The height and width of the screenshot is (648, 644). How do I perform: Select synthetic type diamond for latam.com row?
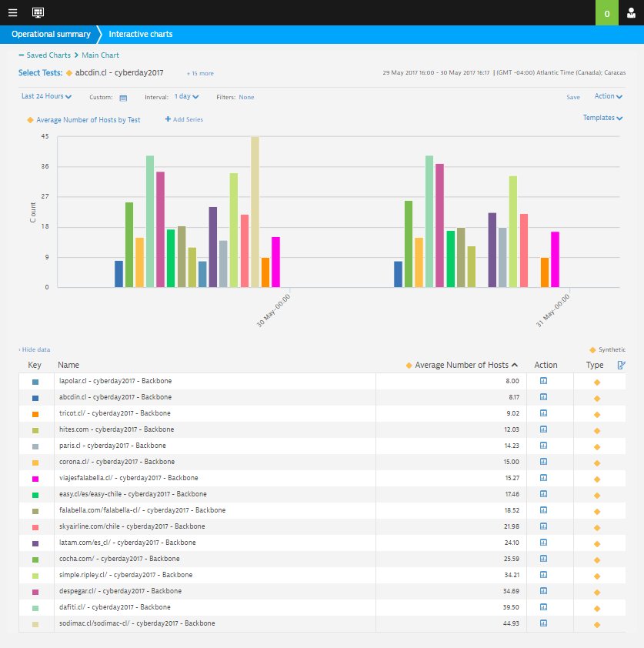[x=597, y=544]
